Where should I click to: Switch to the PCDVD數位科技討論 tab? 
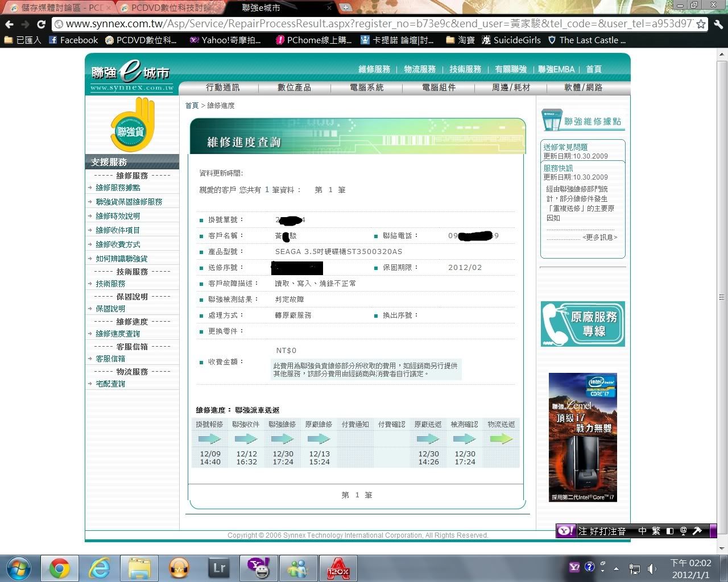[x=171, y=8]
